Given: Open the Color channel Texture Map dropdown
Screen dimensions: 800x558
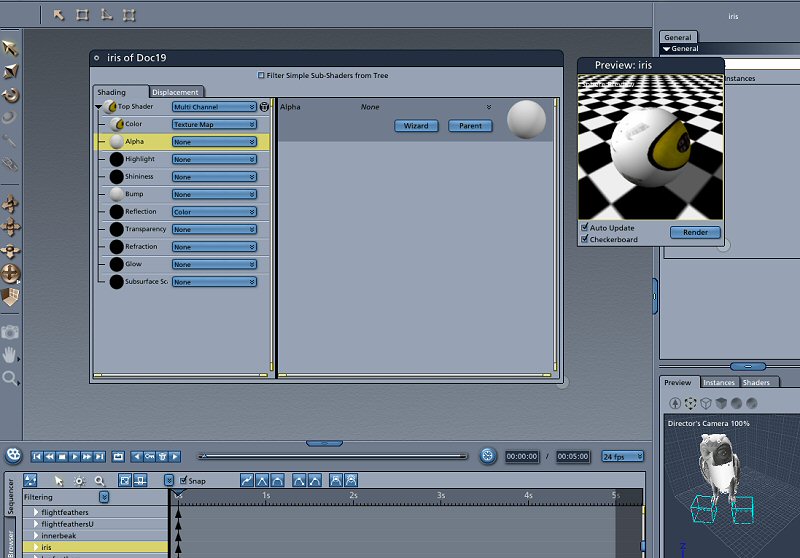Looking at the screenshot, I should click(214, 125).
